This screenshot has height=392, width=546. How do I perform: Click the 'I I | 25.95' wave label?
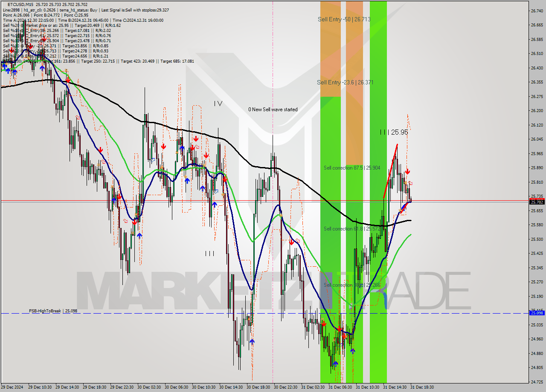394,133
